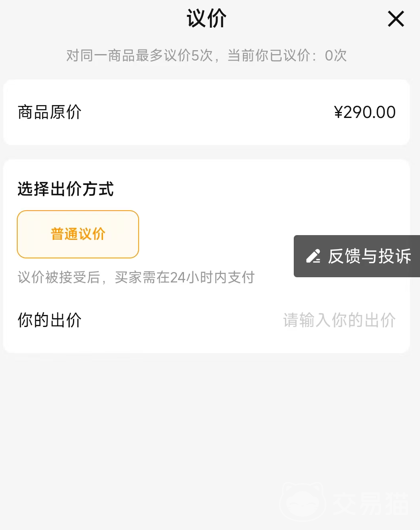Screen dimensions: 420x530
Task: Click the pencil icon beside 反馈与投诉
Action: [x=313, y=256]
